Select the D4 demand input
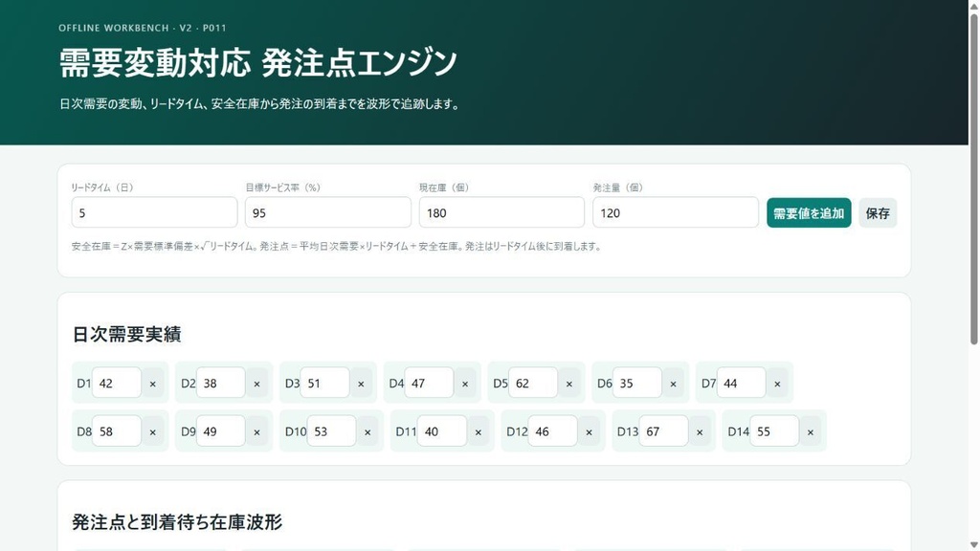Screen dimensions: 980x551 click(429, 383)
